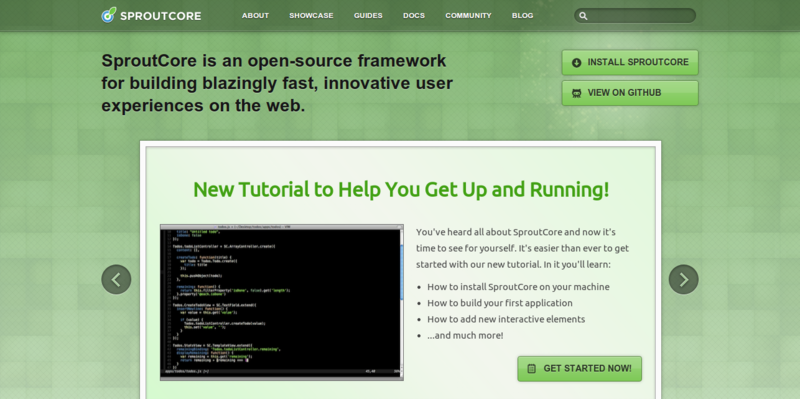
Task: Click 'How to install SproutCore on your machine'
Action: click(518, 287)
